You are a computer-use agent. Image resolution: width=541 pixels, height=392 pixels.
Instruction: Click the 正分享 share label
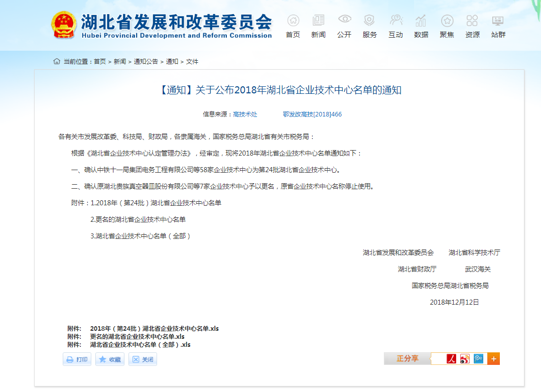(408, 358)
